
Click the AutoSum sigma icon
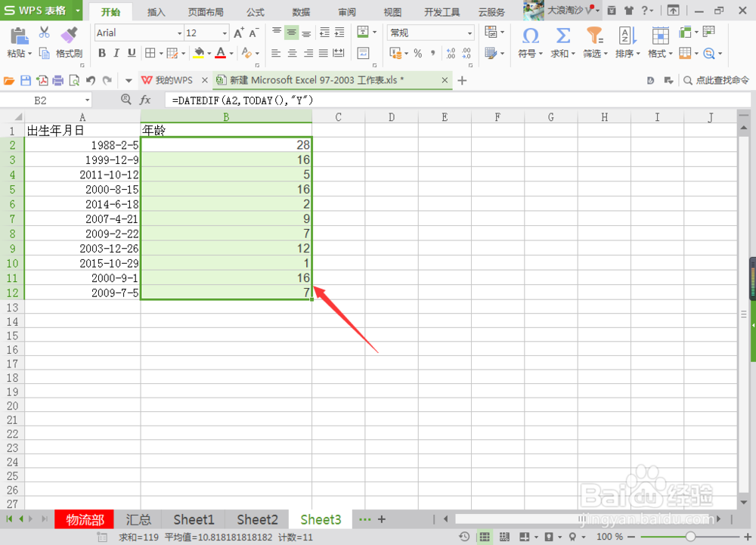[x=562, y=36]
